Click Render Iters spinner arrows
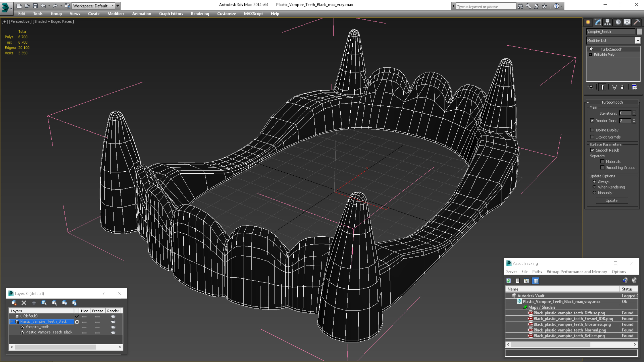Image resolution: width=644 pixels, height=362 pixels. [x=634, y=121]
